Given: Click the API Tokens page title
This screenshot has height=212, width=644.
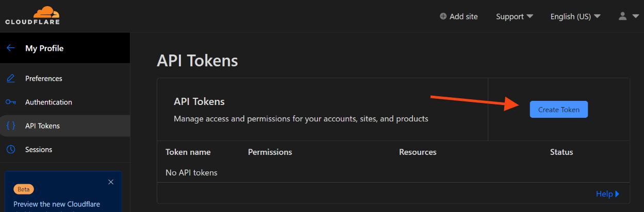Looking at the screenshot, I should [x=197, y=61].
